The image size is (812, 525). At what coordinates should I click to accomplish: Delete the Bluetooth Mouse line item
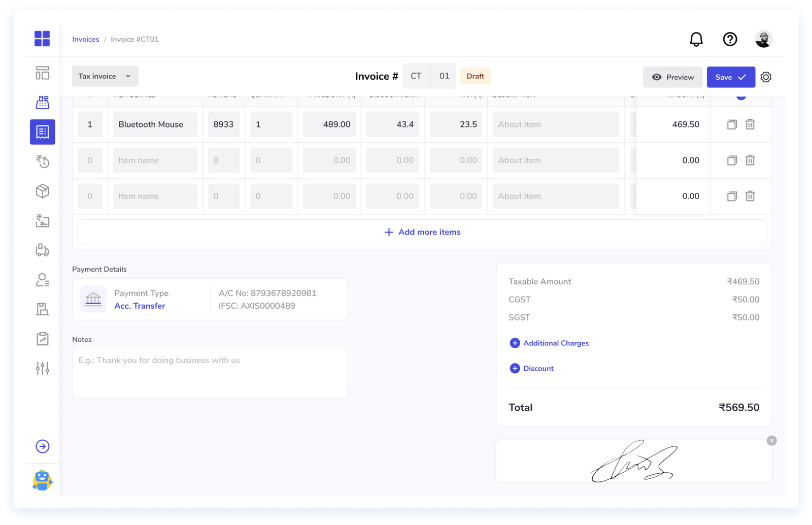[x=750, y=124]
